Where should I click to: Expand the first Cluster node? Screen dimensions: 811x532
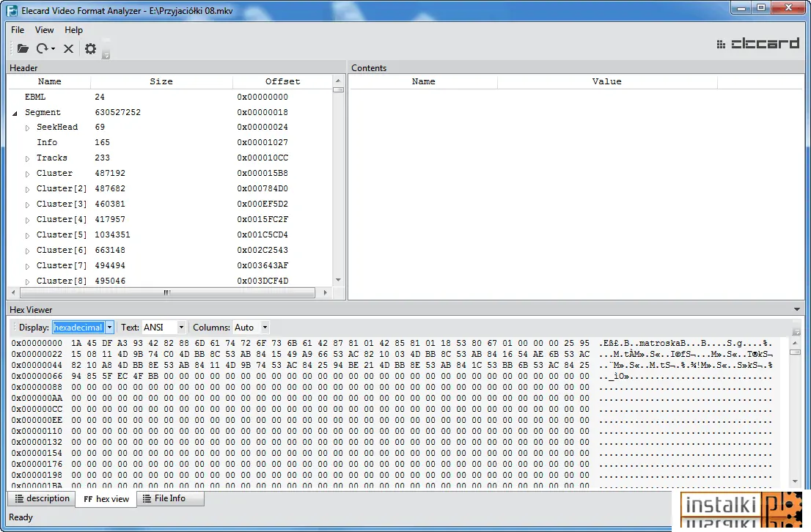coord(27,174)
